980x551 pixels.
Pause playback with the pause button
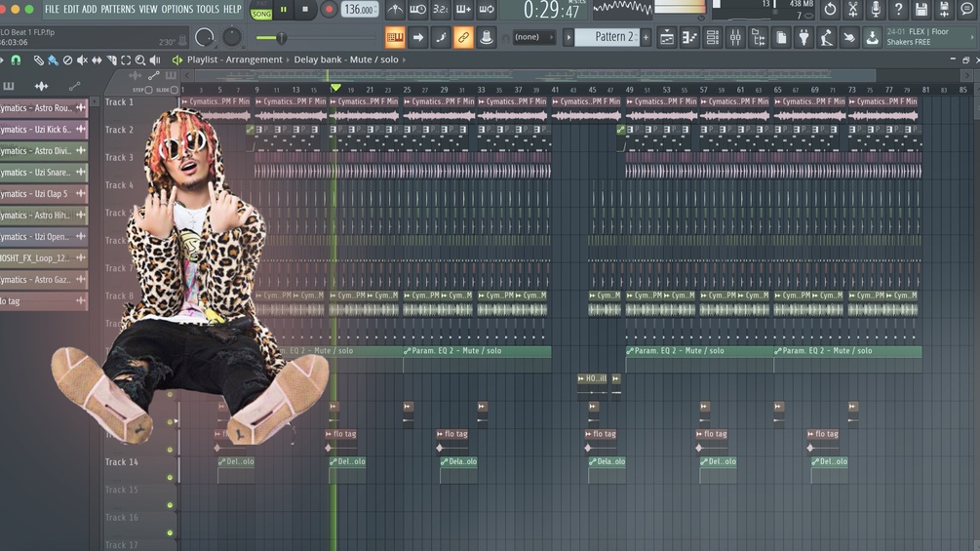tap(283, 10)
